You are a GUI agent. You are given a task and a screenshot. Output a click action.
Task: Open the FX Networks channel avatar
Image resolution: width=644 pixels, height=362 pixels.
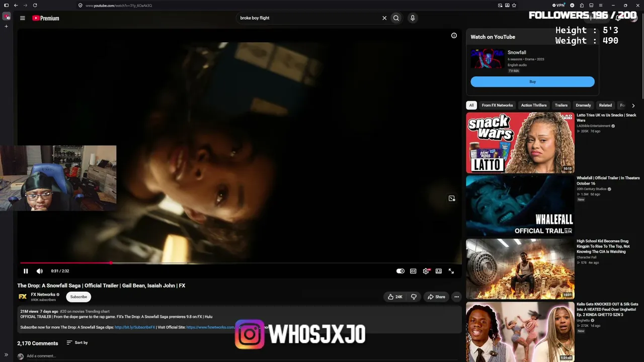(23, 297)
